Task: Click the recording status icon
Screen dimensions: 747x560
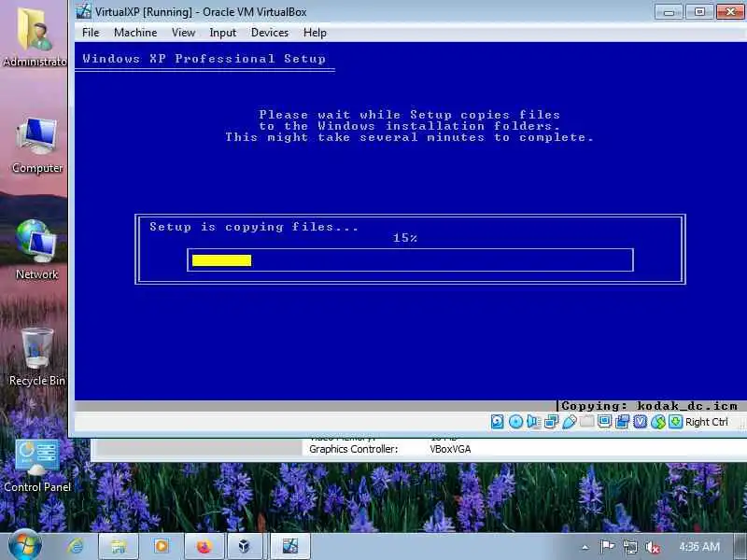Action: pyautogui.click(x=622, y=422)
